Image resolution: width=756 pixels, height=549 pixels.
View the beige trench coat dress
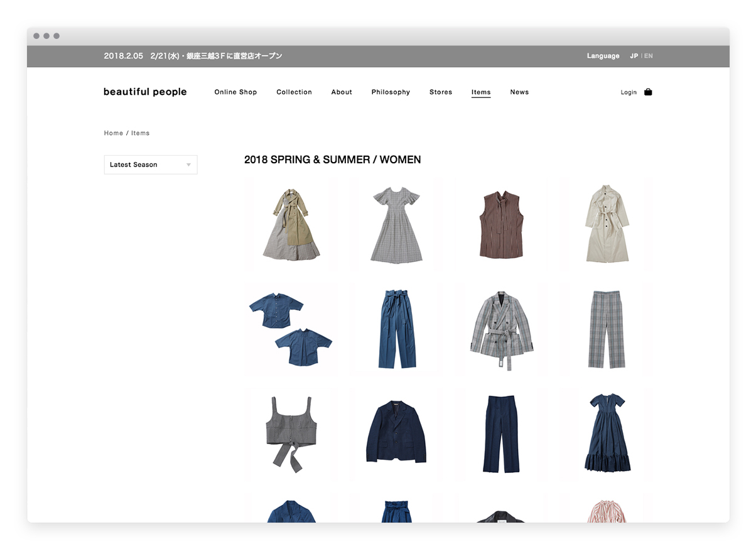pos(607,224)
